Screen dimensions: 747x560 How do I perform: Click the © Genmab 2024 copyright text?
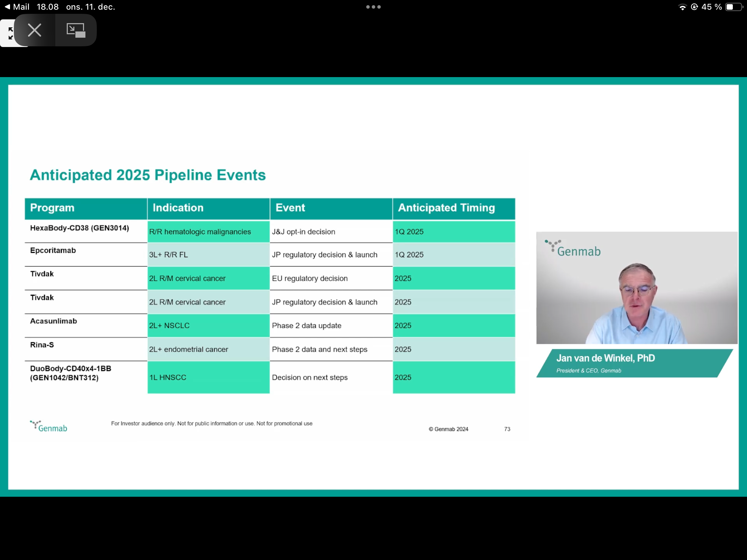pos(449,429)
